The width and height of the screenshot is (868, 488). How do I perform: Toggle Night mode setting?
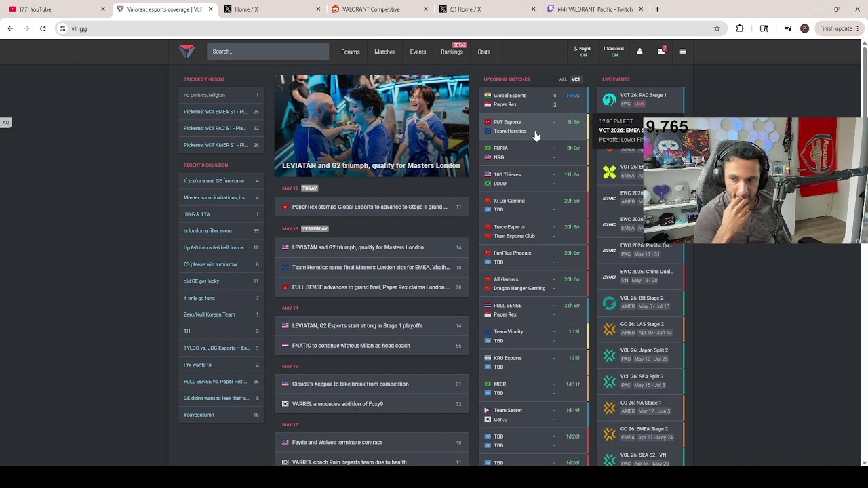(583, 52)
